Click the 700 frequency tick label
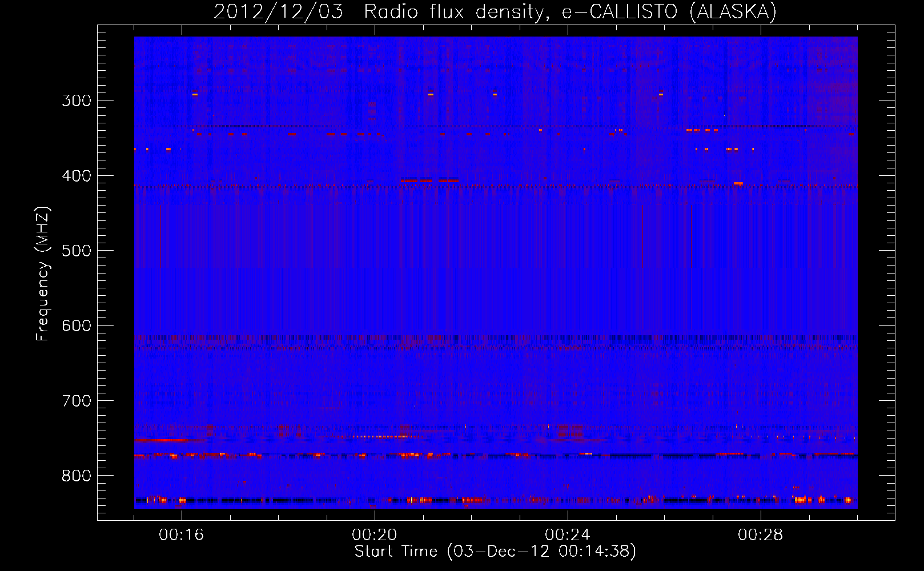 [77, 401]
